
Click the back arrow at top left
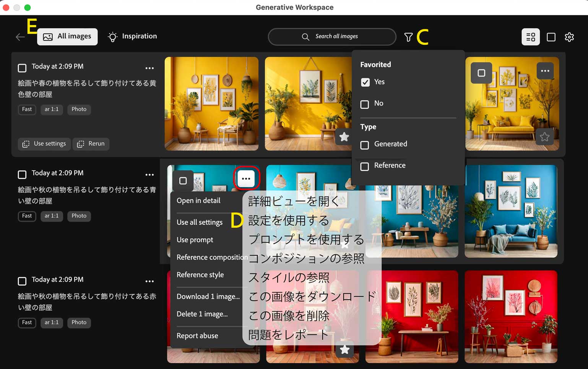pyautogui.click(x=19, y=37)
